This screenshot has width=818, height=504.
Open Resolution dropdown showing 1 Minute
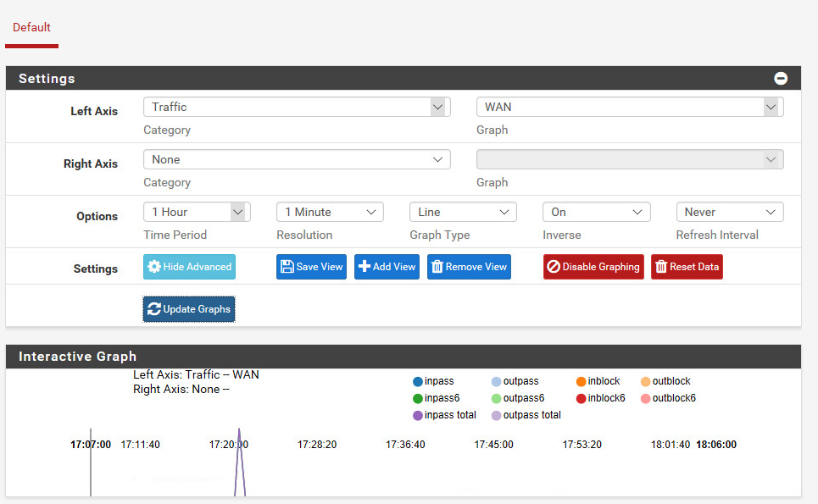click(x=330, y=212)
